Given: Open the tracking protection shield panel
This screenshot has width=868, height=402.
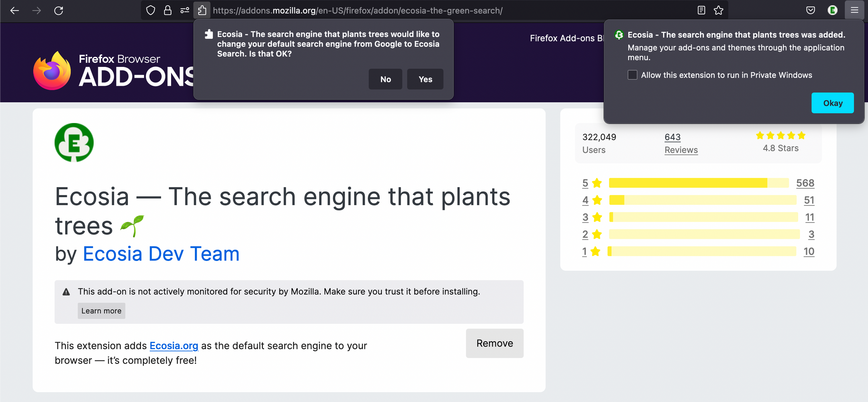Looking at the screenshot, I should click(150, 10).
